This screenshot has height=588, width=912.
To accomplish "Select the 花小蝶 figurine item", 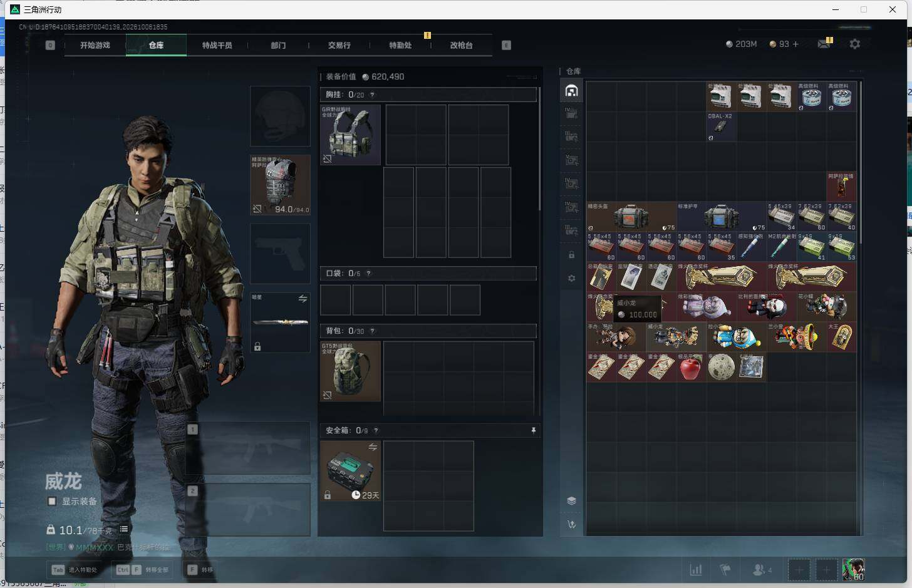I will (x=827, y=307).
